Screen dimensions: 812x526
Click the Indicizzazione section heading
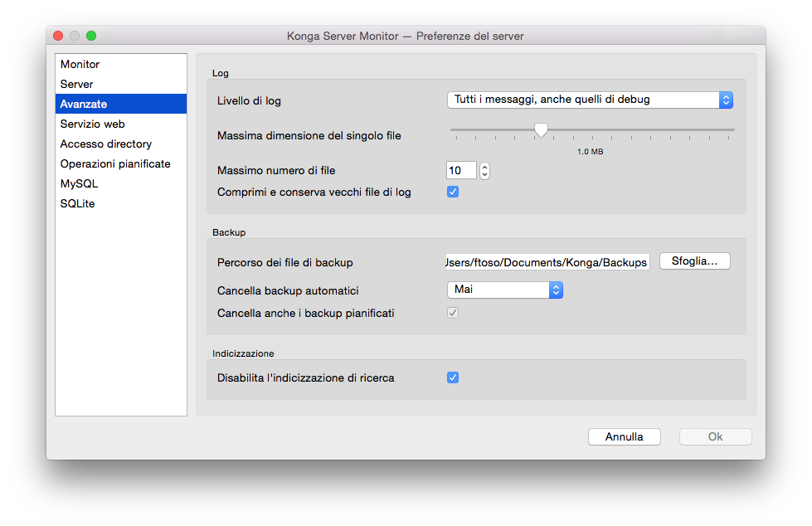[243, 353]
